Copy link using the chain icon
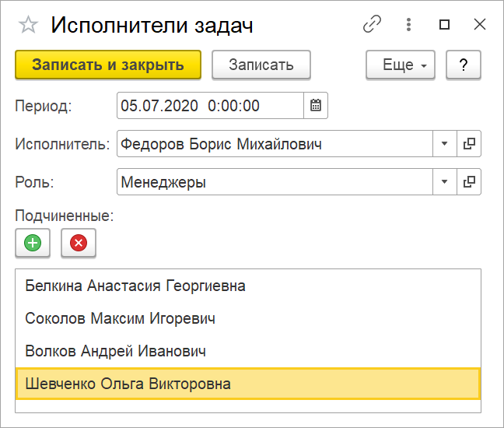The width and height of the screenshot is (504, 428). (x=372, y=24)
